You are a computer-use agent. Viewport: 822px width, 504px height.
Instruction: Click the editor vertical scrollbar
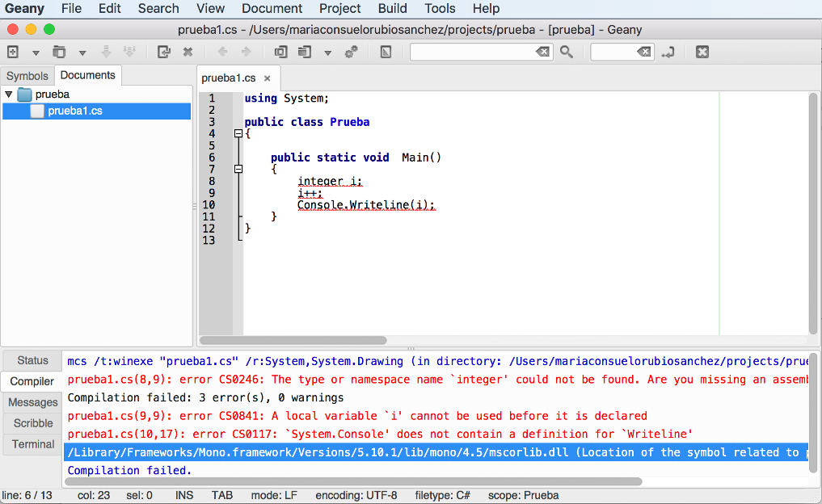click(x=813, y=213)
